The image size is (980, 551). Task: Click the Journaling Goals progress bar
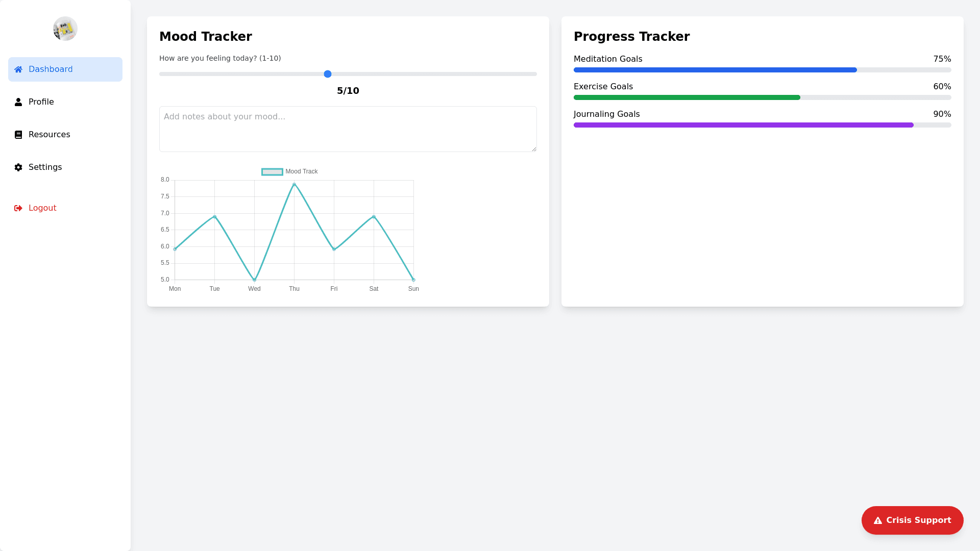763,125
